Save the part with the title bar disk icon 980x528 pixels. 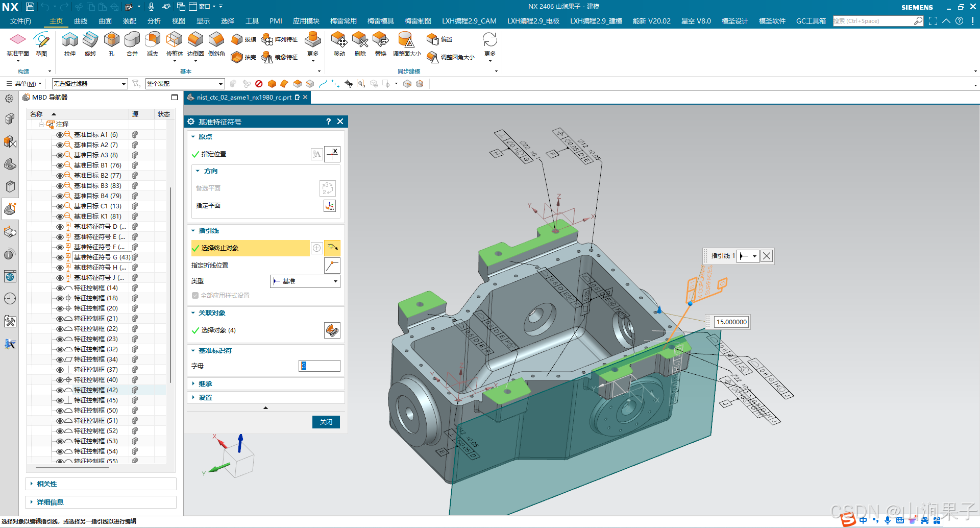coord(30,7)
